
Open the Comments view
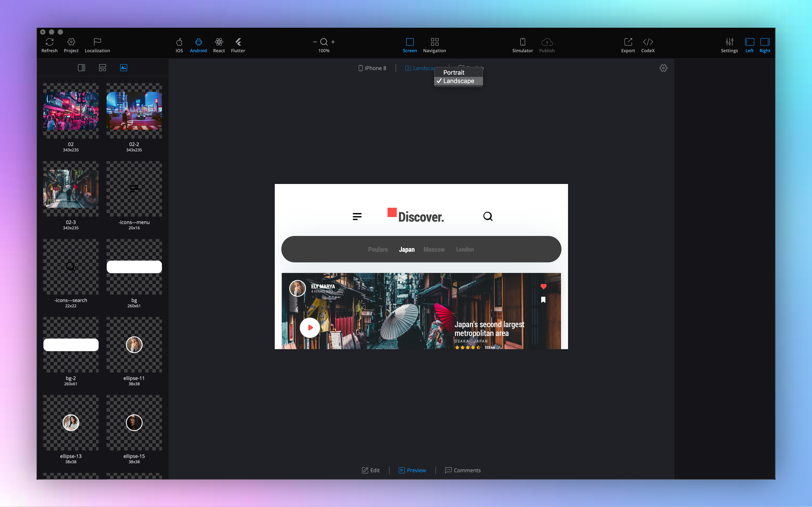[463, 470]
